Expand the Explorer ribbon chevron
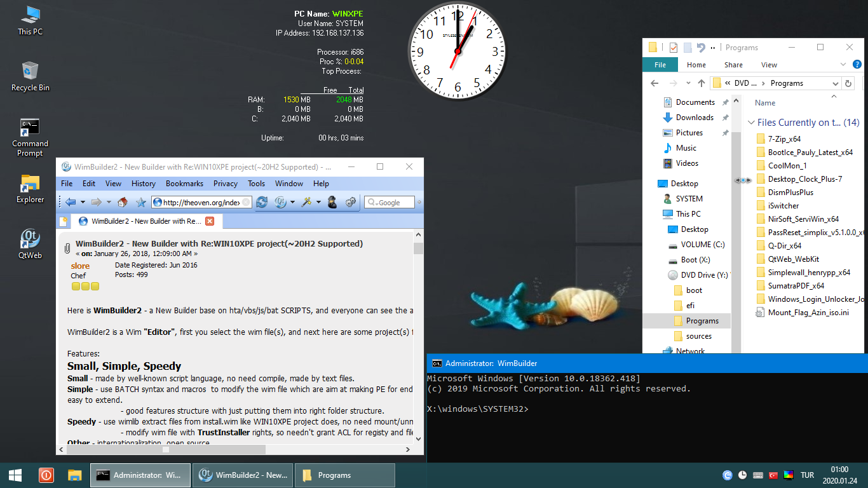 842,65
